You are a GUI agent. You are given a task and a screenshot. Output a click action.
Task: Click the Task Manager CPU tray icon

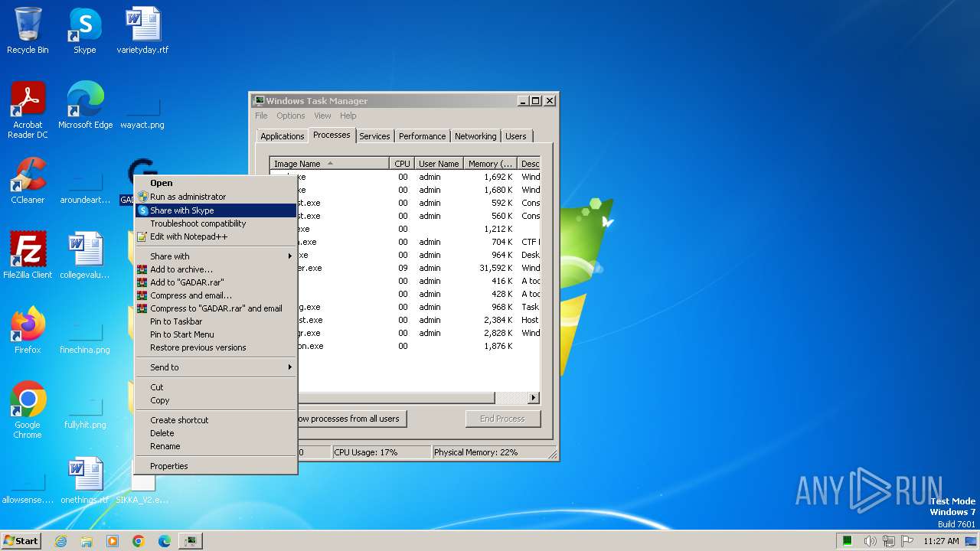[x=848, y=541]
